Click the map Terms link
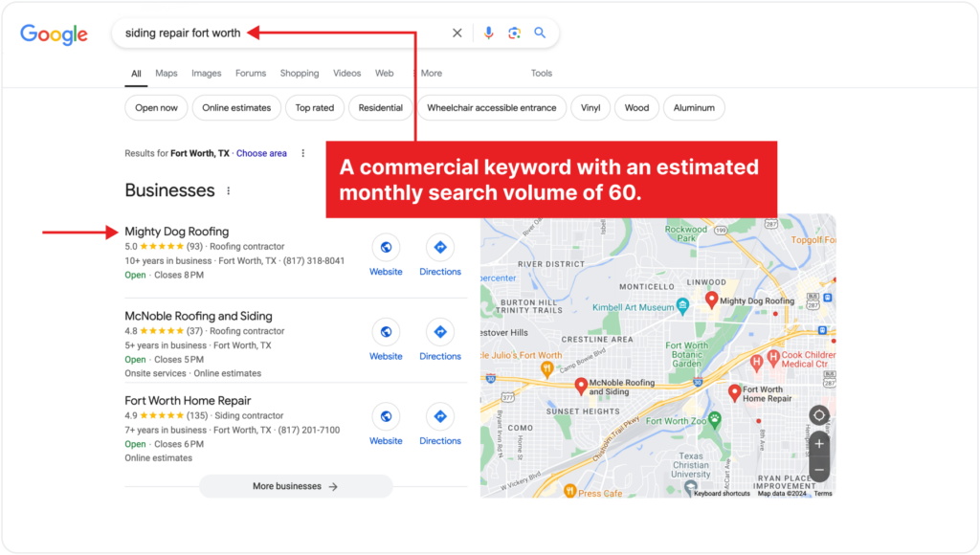980x555 pixels. [822, 494]
